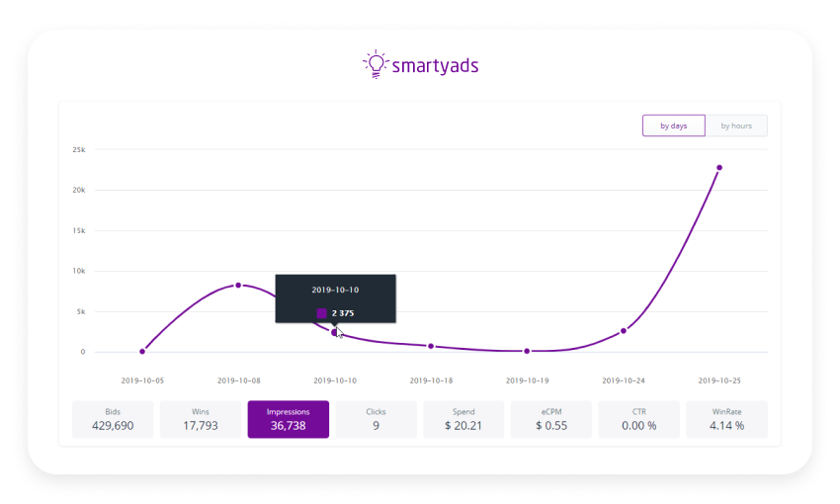Click the 2019-10-18 data point
The height and width of the screenshot is (504, 840).
point(431,346)
